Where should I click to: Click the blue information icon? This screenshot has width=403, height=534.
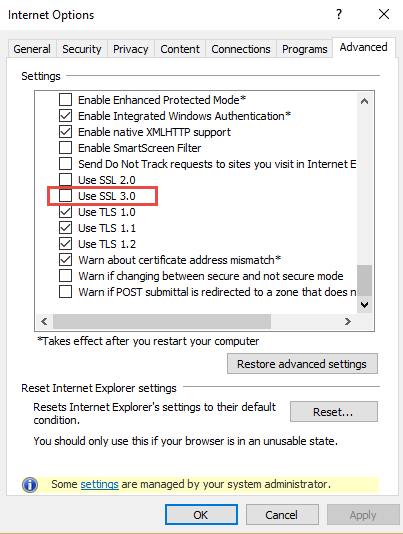pos(30,485)
